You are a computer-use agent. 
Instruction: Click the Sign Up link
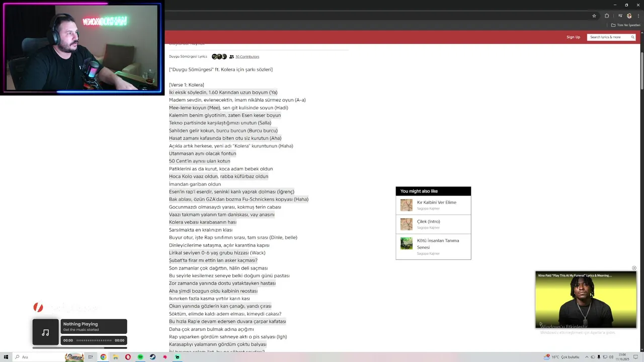tap(573, 37)
